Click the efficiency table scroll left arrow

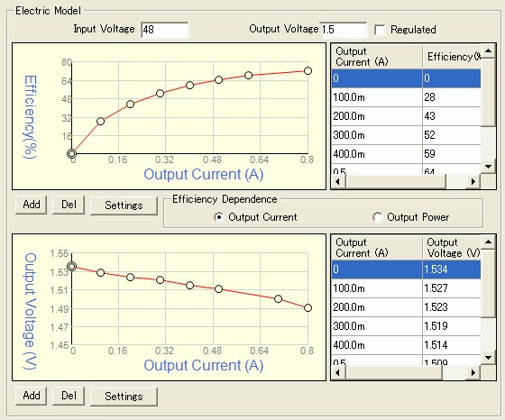coord(338,181)
